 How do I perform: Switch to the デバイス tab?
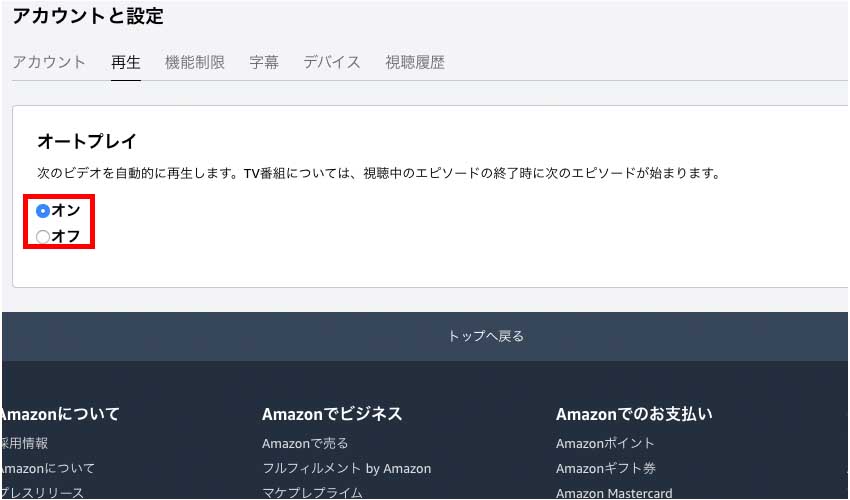coord(332,62)
